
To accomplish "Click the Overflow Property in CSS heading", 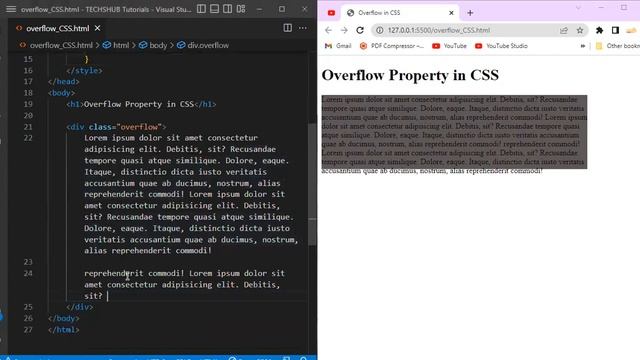I will click(410, 75).
